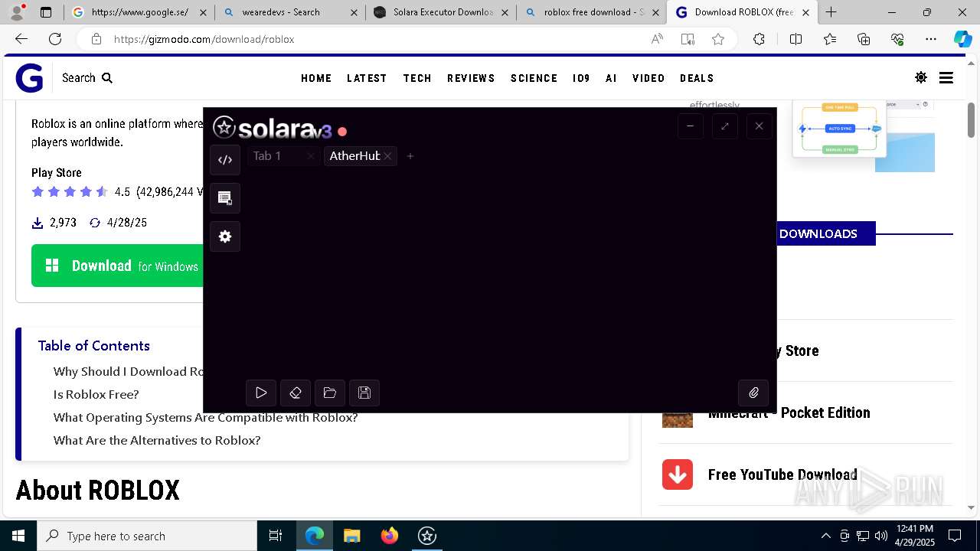Click the Solara v3 logo

pyautogui.click(x=272, y=129)
